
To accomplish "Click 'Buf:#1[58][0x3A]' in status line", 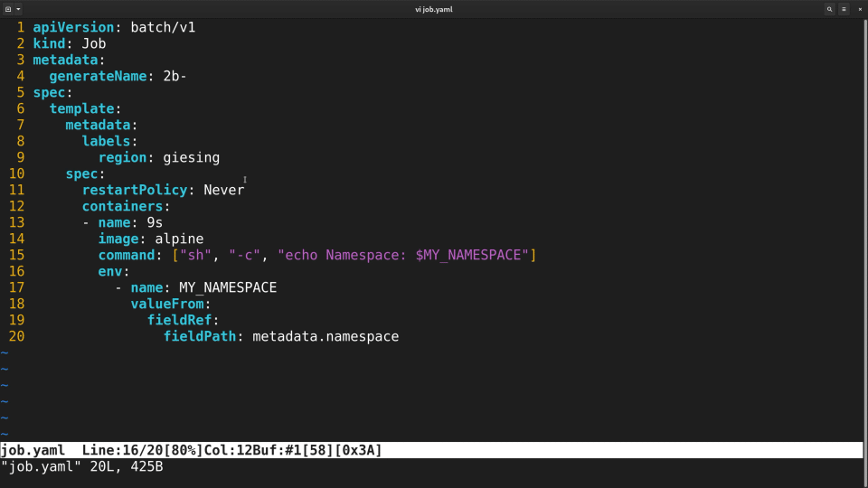I will (x=317, y=450).
